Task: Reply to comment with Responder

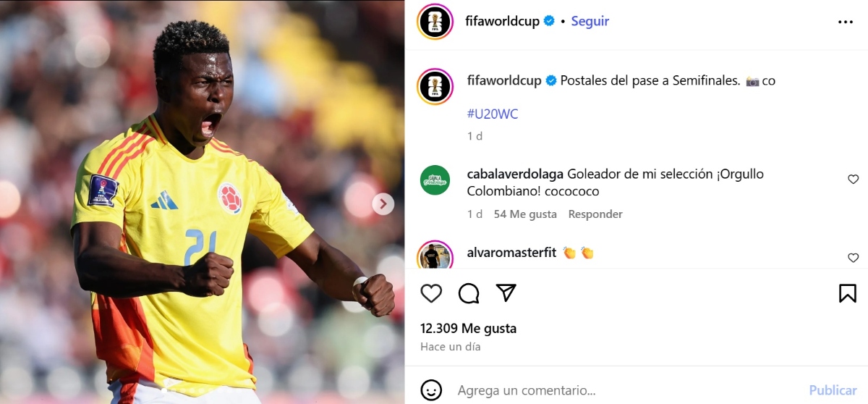Action: point(595,214)
